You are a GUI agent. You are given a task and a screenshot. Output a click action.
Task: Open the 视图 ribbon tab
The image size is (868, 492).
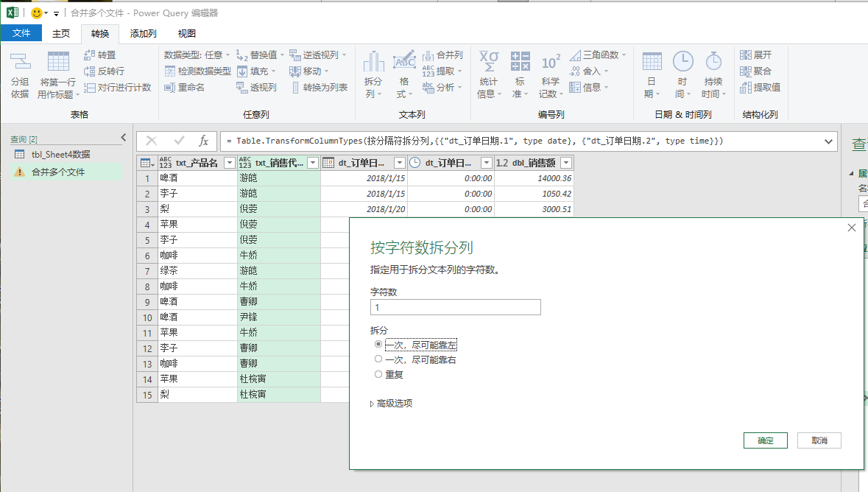(x=187, y=33)
